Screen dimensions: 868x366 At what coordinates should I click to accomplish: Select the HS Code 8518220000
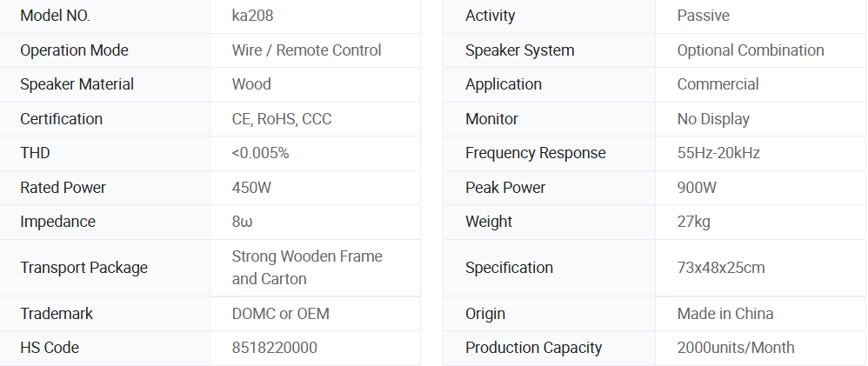click(x=274, y=348)
